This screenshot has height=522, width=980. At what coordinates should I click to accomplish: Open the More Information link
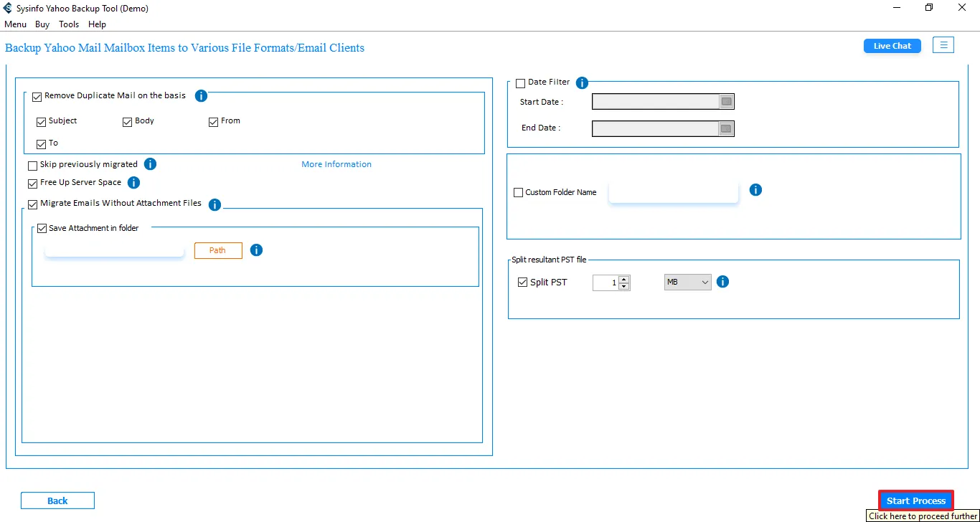click(336, 164)
